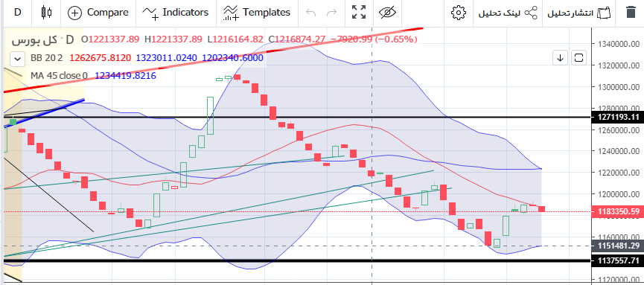The image size is (644, 285).
Task: Select the MA 45 close 0 label
Action: 59,76
